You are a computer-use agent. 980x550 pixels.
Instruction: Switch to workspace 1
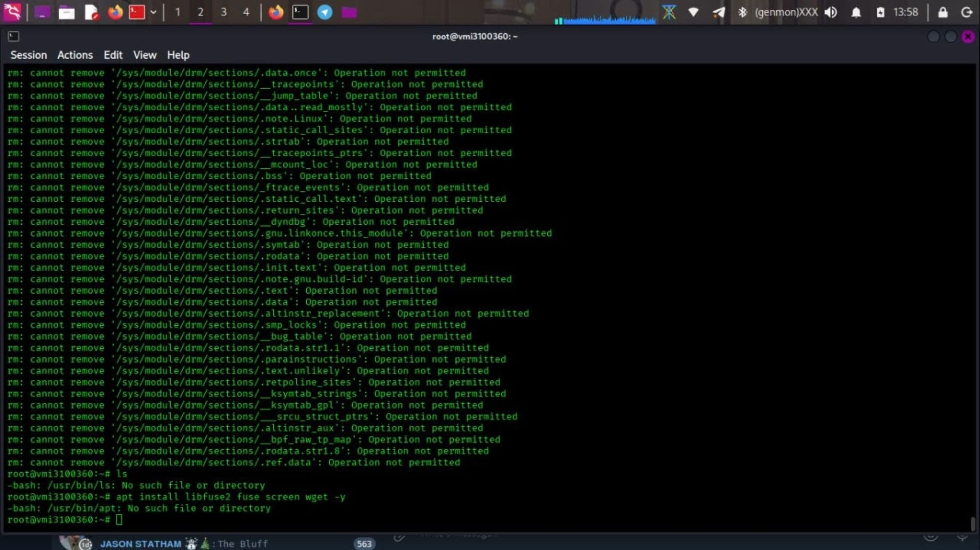tap(177, 12)
